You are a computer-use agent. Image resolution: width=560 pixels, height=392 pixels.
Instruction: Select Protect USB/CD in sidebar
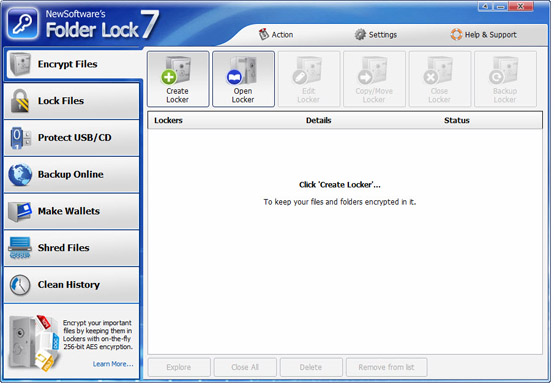click(71, 138)
